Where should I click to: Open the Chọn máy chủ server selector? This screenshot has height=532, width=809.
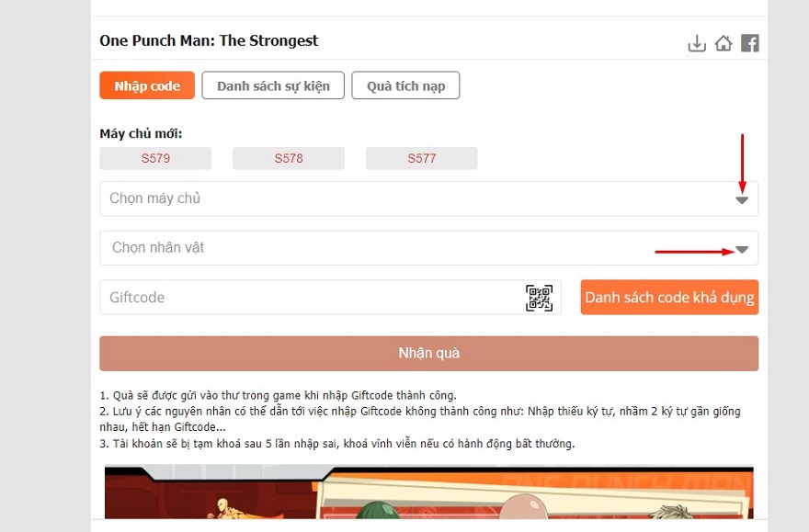coord(428,198)
